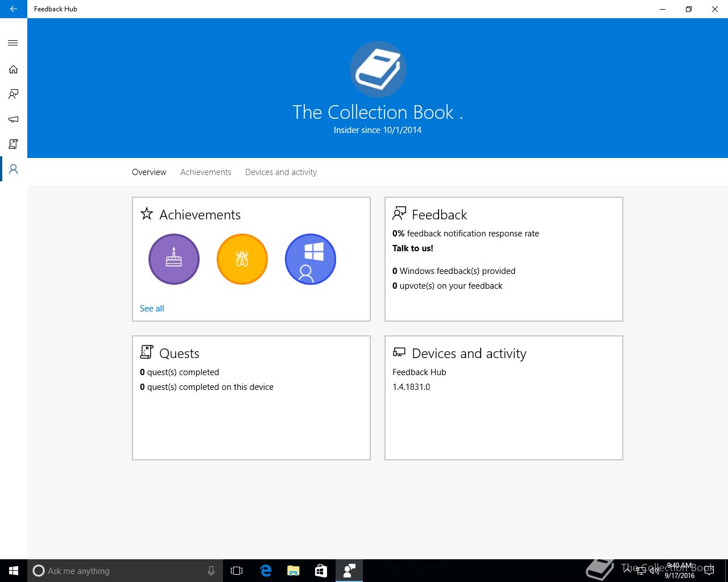Screen dimensions: 728x582
Task: Click 0 quest(s) completed on this device
Action: (207, 387)
